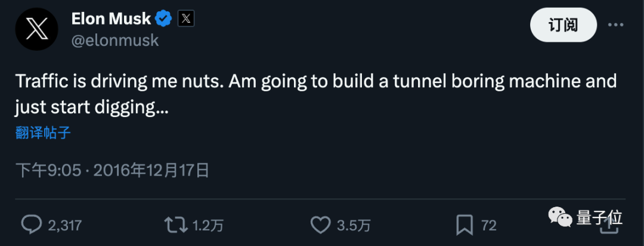Click the X profile avatar
This screenshot has width=644, height=246.
point(36,29)
